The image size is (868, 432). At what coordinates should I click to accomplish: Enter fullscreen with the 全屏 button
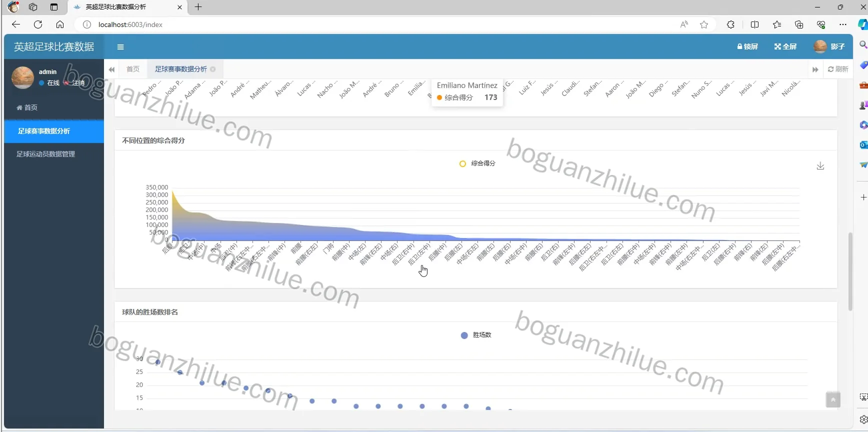click(x=785, y=46)
